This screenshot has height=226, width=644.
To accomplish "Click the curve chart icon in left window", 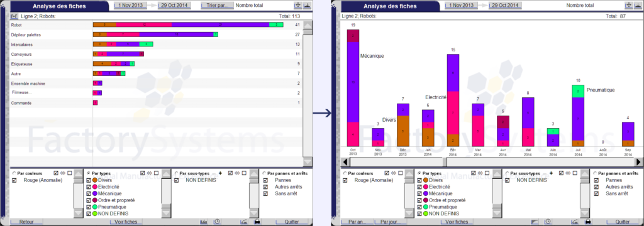I will [x=244, y=222].
